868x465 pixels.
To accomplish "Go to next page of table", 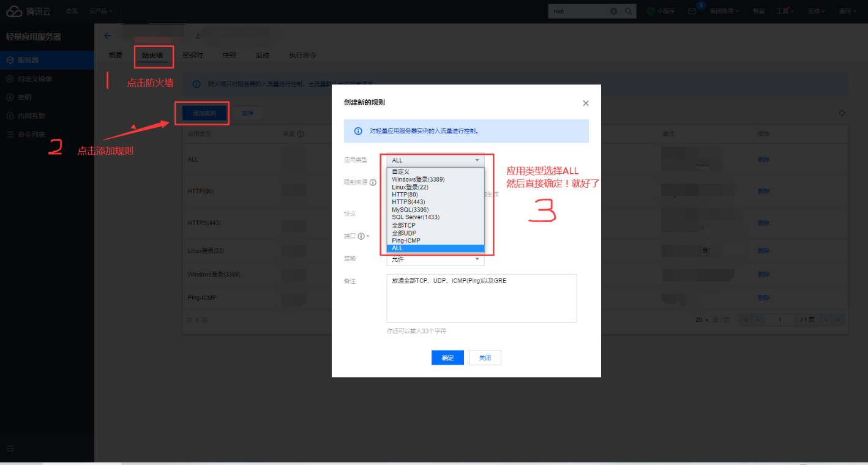I will click(826, 320).
